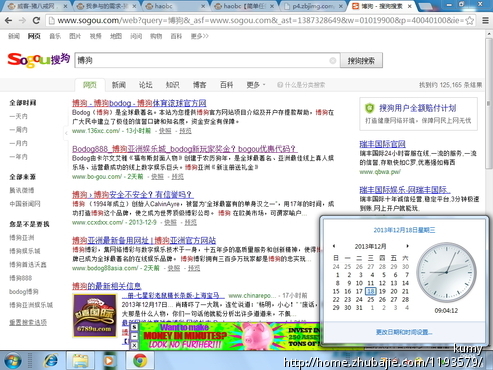The height and width of the screenshot is (370, 493).
Task: Select the 论坛 search category tab
Action: click(146, 85)
